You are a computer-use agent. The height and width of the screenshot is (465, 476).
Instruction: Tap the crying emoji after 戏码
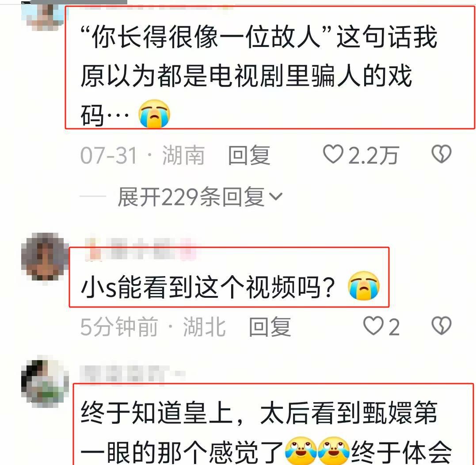(x=154, y=114)
